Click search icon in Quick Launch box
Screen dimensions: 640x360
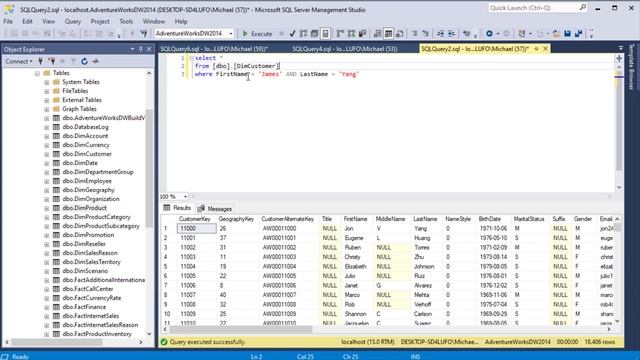point(582,7)
